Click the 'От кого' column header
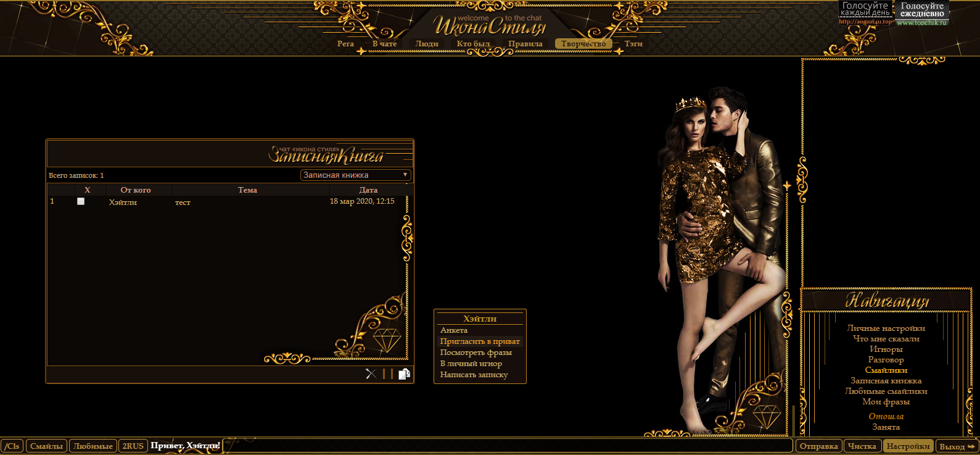 (136, 190)
